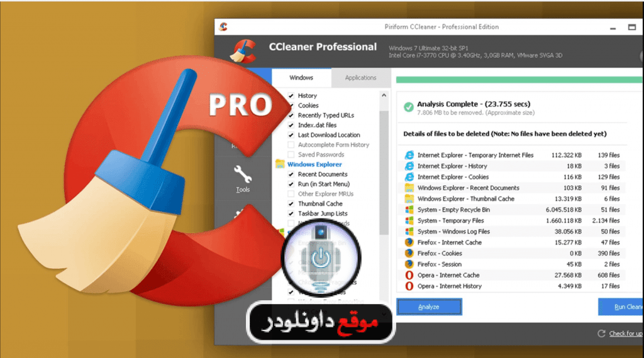Screen dimensions: 644x358
Task: Select the Opera icon beside Internet Cache
Action: (x=409, y=275)
